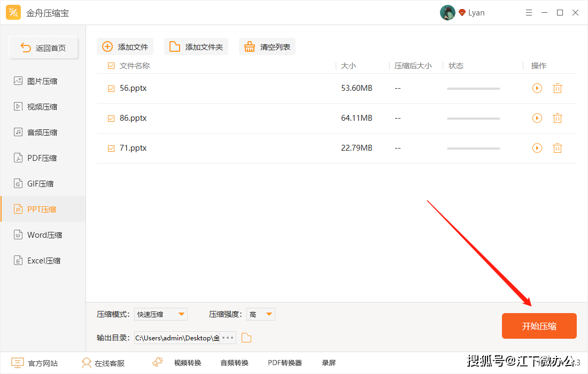The height and width of the screenshot is (374, 588).
Task: Delete the file 86.pptx using the trash icon
Action: pos(558,118)
